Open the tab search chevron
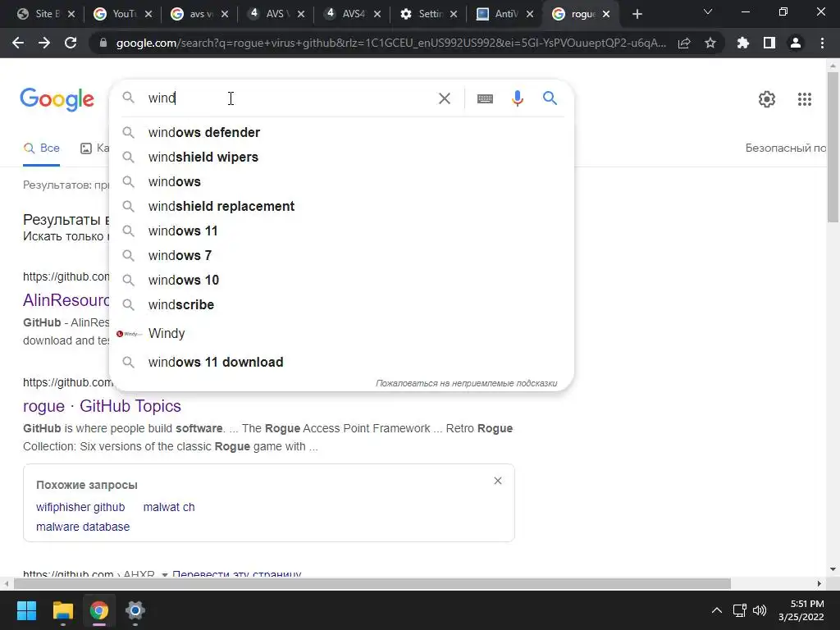 (x=708, y=11)
